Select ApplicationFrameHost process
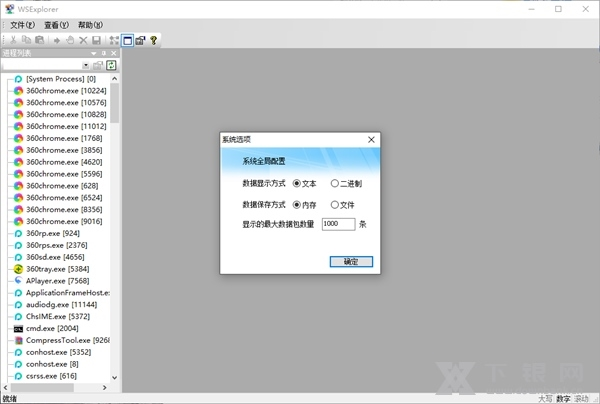 coord(68,293)
